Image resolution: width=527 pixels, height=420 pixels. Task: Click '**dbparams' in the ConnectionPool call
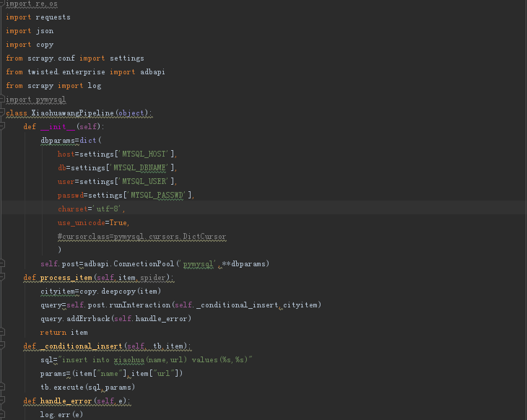[244, 263]
